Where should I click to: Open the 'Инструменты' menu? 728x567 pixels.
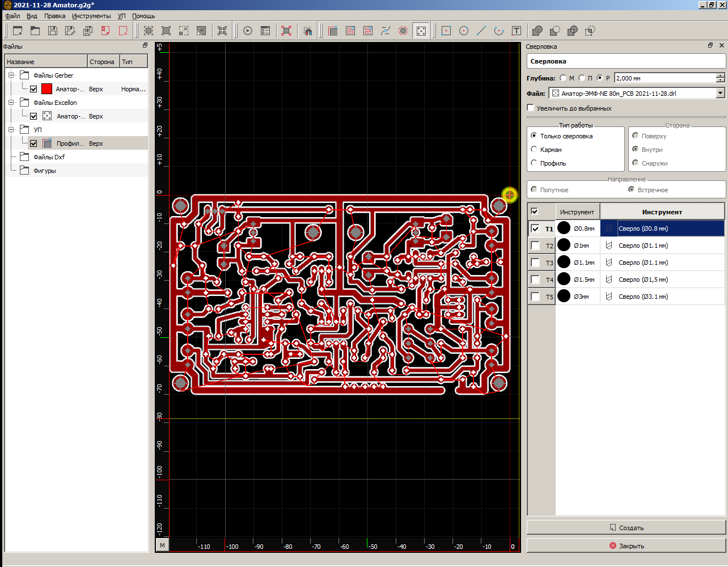click(91, 16)
